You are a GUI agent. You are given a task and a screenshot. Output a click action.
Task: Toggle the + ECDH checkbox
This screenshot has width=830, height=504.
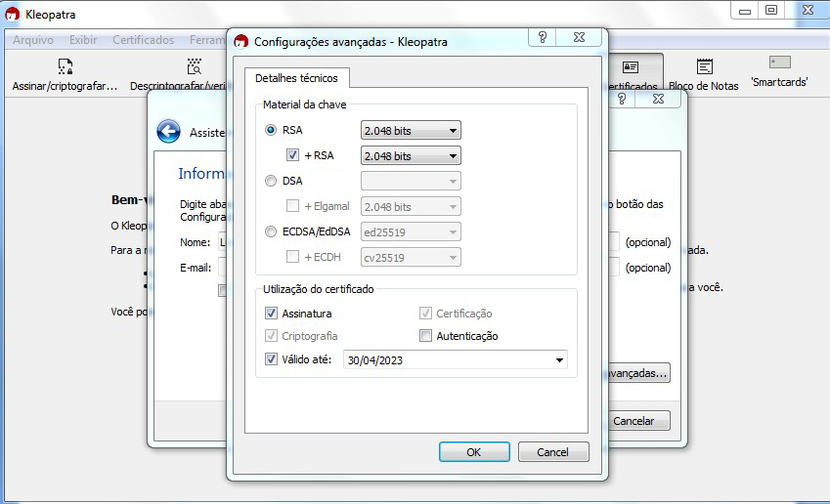click(292, 257)
